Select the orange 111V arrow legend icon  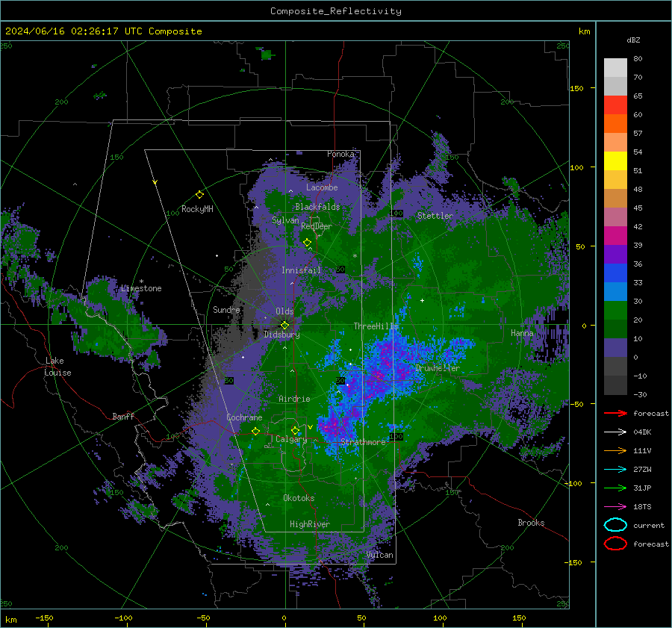(x=615, y=450)
